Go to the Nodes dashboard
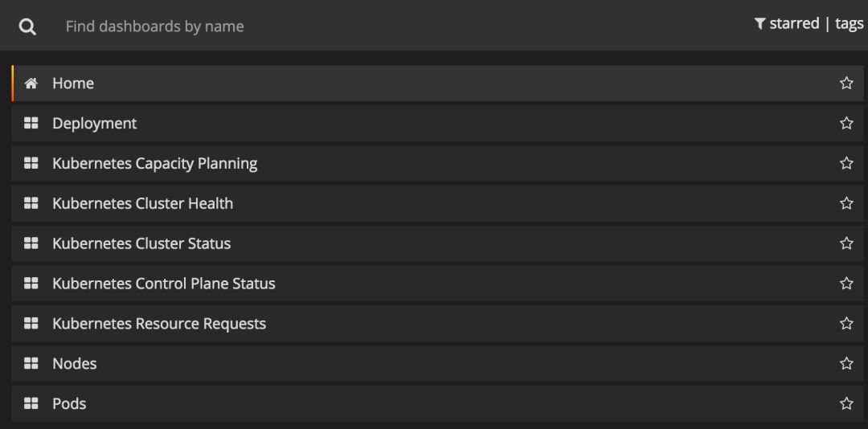The height and width of the screenshot is (429, 868). 75,364
